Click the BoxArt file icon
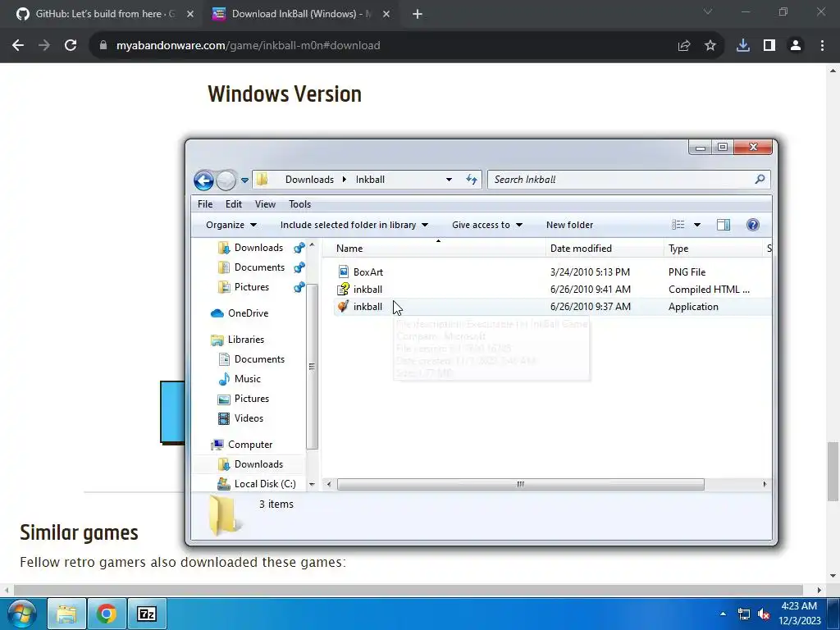840x630 pixels. tap(344, 272)
